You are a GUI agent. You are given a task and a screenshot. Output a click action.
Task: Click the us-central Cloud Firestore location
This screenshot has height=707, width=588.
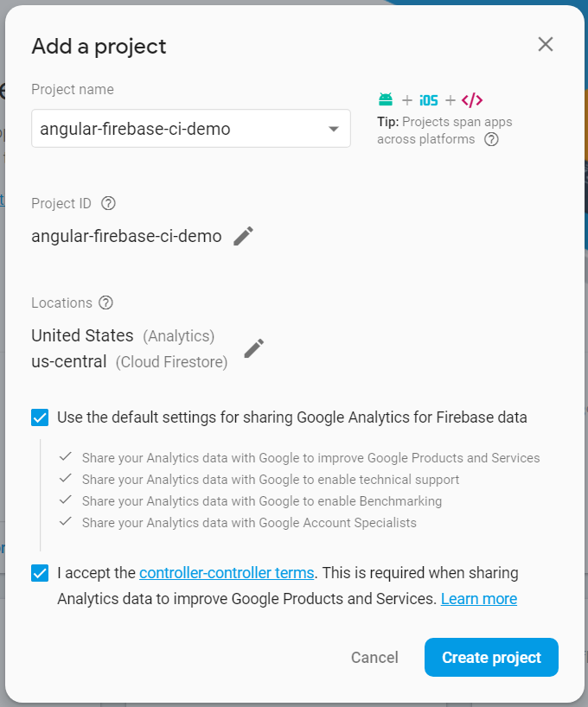[69, 361]
